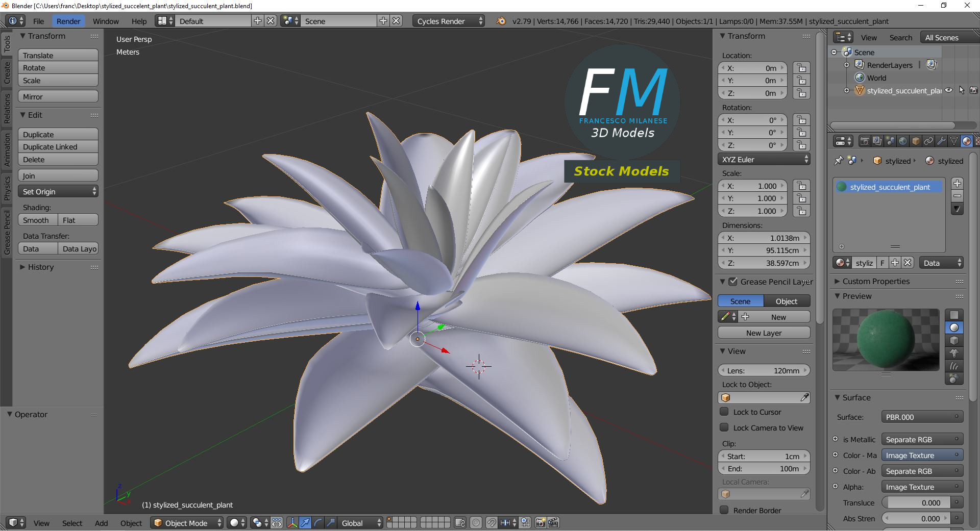Uncheck the Grease Pencil Layer checkbox
Viewport: 980px width, 531px height.
click(733, 282)
